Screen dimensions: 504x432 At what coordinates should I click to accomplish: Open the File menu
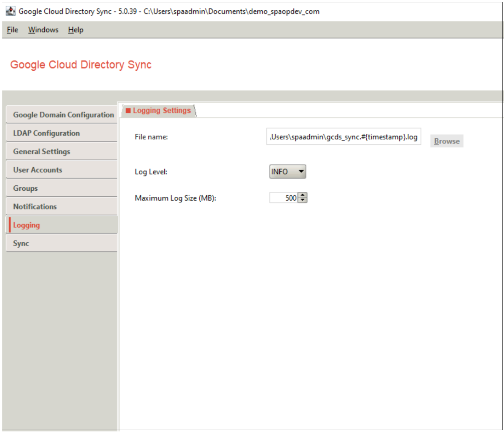(x=12, y=30)
